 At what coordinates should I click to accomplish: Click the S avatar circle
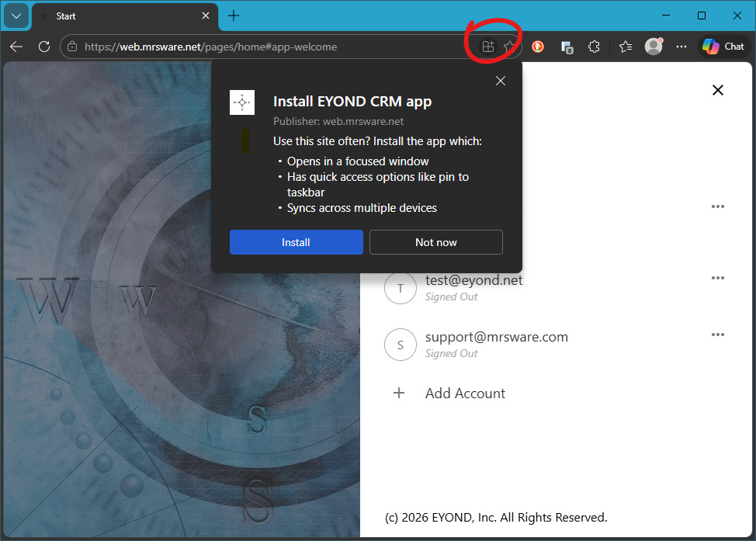[x=401, y=345]
